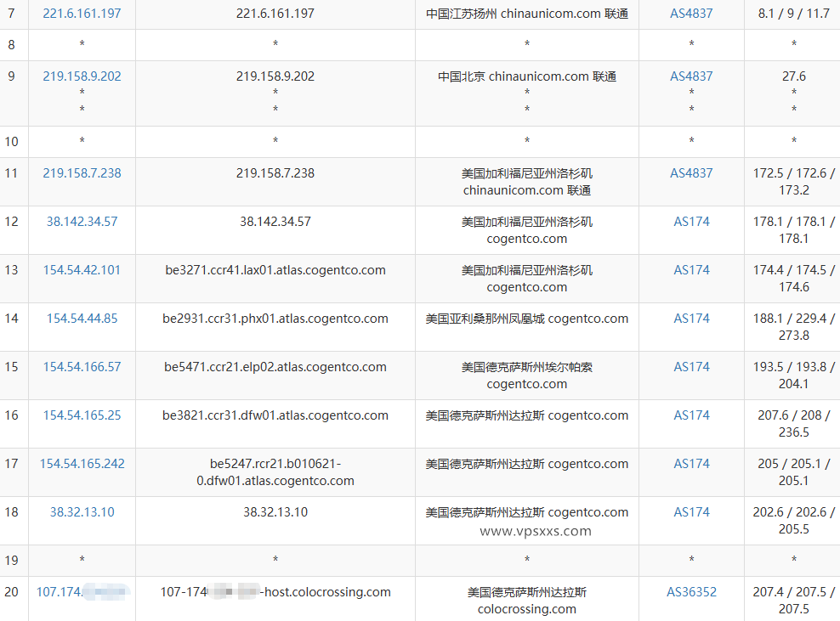
Task: Click AS174 link in hop 15 row
Action: coord(691,367)
